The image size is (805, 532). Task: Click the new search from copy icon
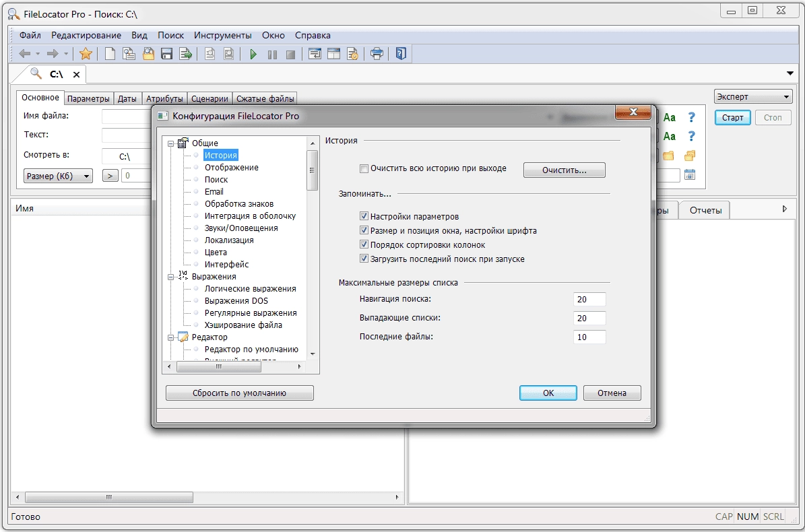[x=129, y=53]
